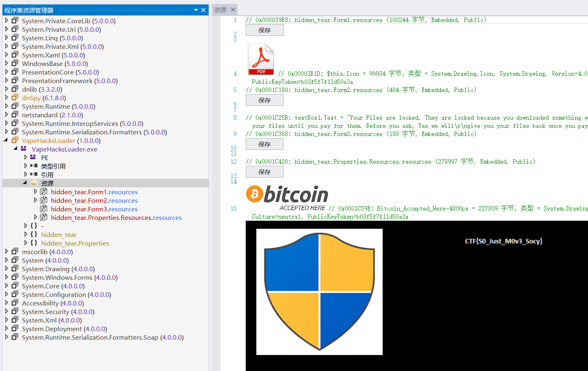Click the System.Windows.Forms assembly icon
This screenshot has width=588, height=371.
(x=15, y=277)
